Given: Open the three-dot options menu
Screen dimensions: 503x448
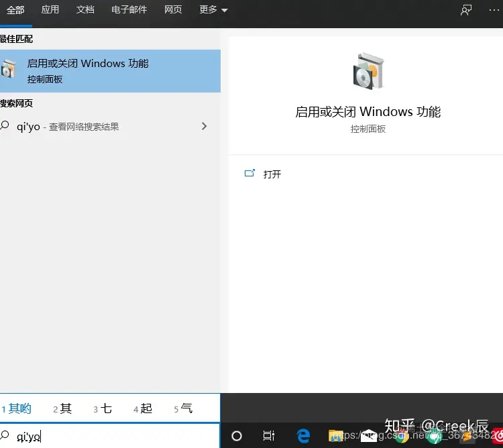Looking at the screenshot, I should (x=494, y=10).
